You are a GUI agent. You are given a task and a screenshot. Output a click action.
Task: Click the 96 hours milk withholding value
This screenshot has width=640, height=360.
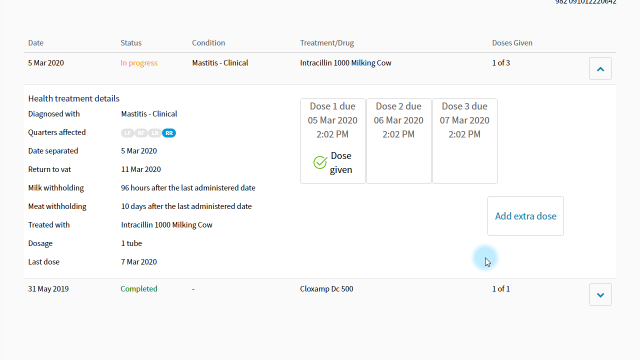tap(188, 188)
